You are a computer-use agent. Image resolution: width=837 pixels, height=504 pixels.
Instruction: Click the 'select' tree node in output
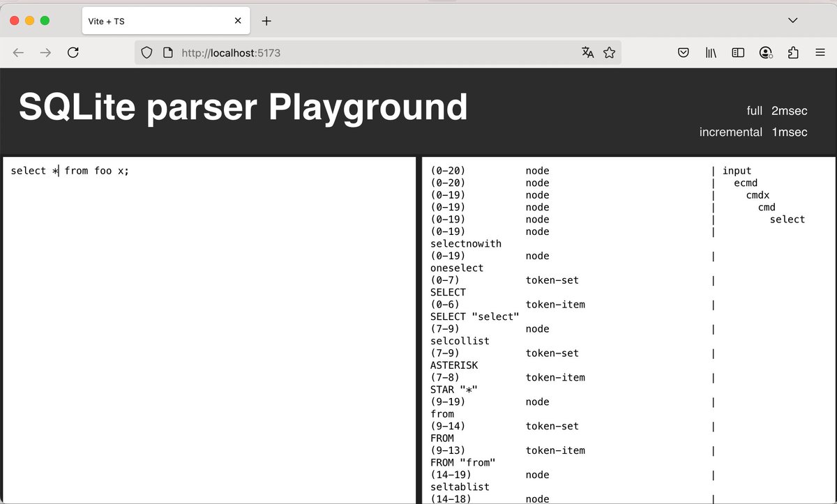click(x=787, y=220)
